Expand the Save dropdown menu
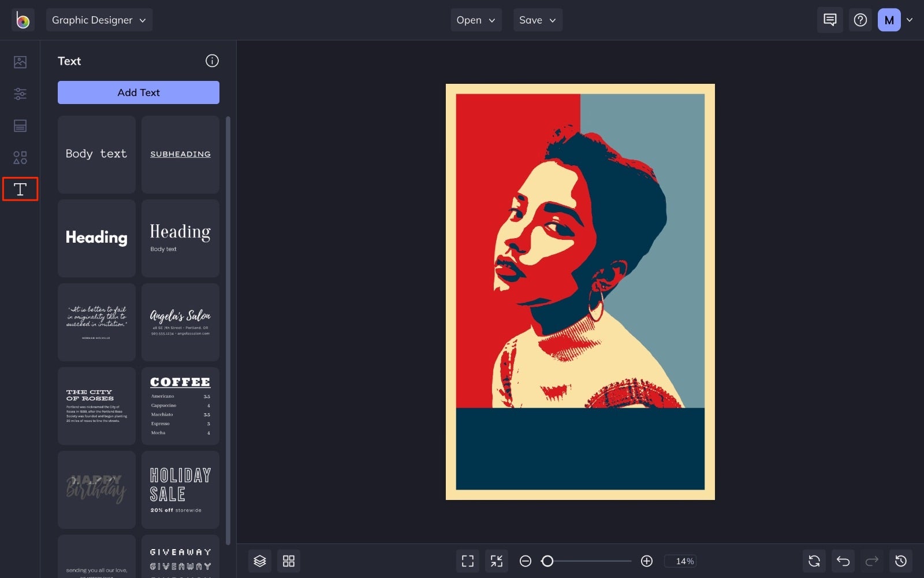The height and width of the screenshot is (578, 924). 538,20
